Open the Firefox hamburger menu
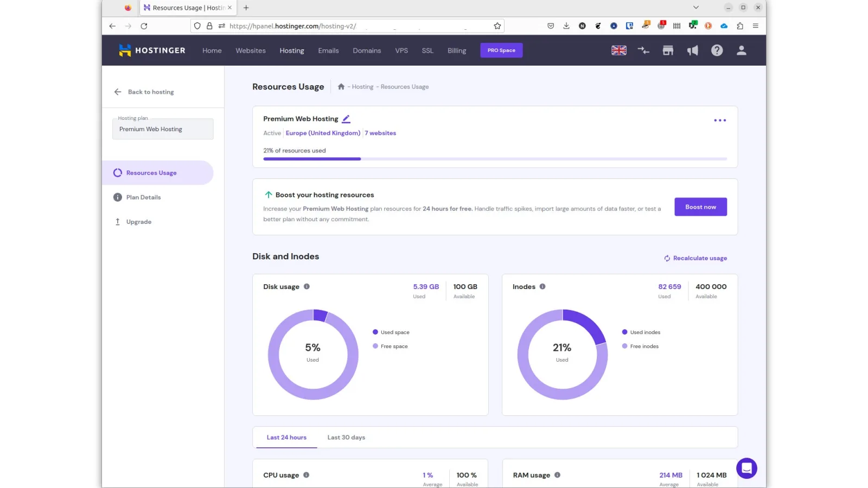 pos(755,26)
